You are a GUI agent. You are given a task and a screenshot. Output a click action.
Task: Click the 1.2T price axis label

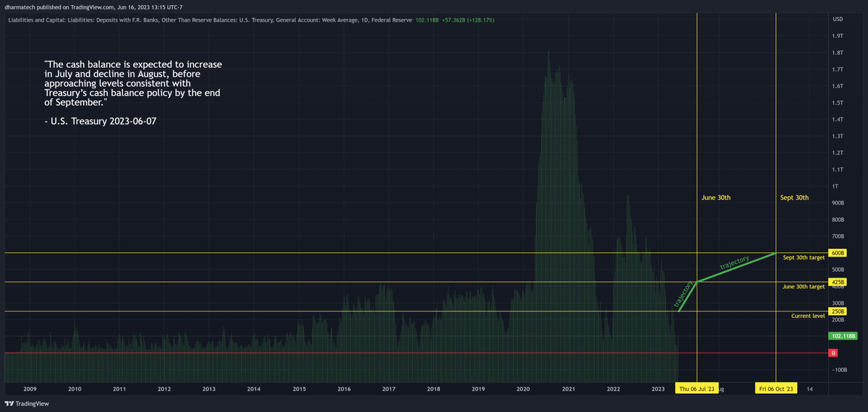838,153
